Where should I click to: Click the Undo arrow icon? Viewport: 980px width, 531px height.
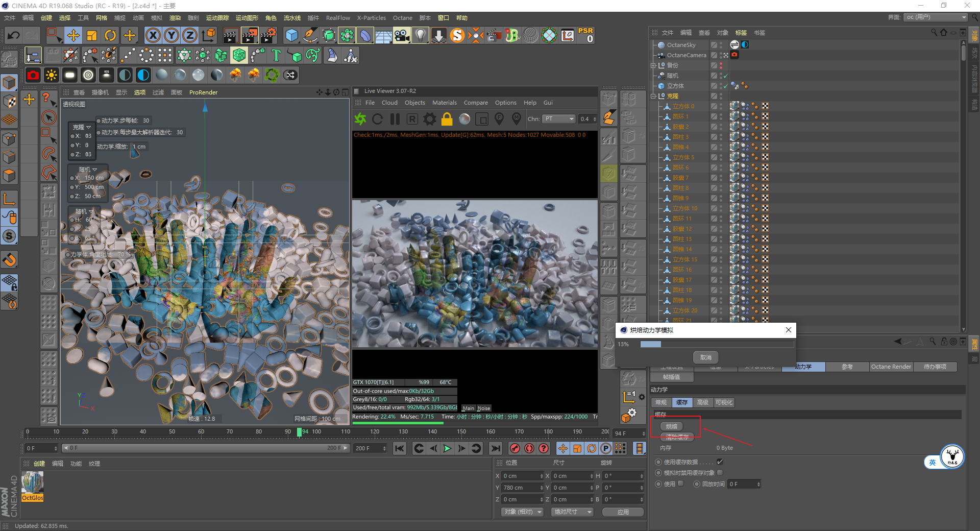tap(14, 35)
